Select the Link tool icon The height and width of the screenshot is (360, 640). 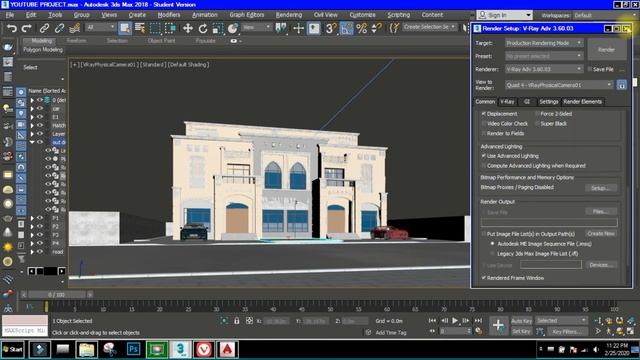tap(44, 28)
